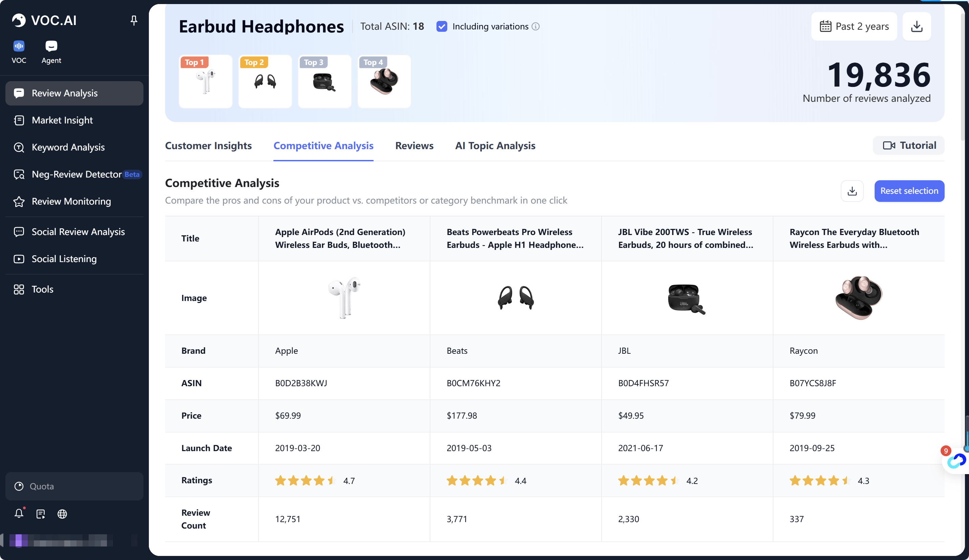Expand the Quota panel
This screenshot has width=969, height=560.
pos(74,486)
